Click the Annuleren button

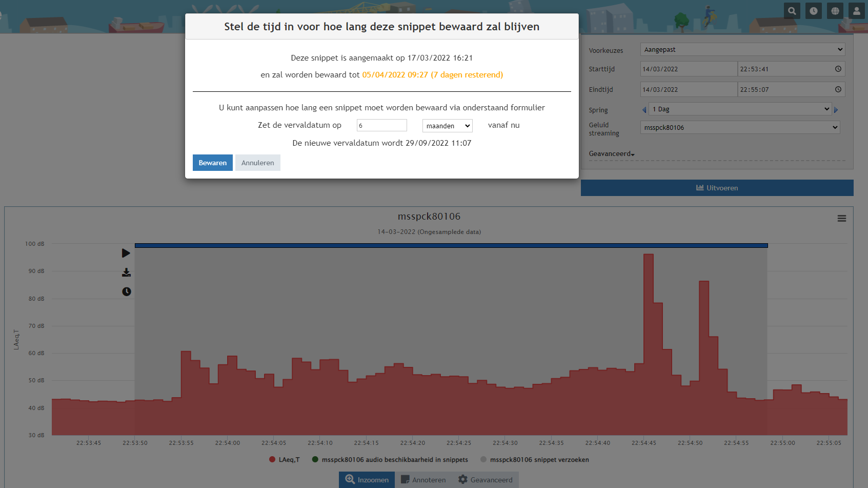[x=257, y=163]
